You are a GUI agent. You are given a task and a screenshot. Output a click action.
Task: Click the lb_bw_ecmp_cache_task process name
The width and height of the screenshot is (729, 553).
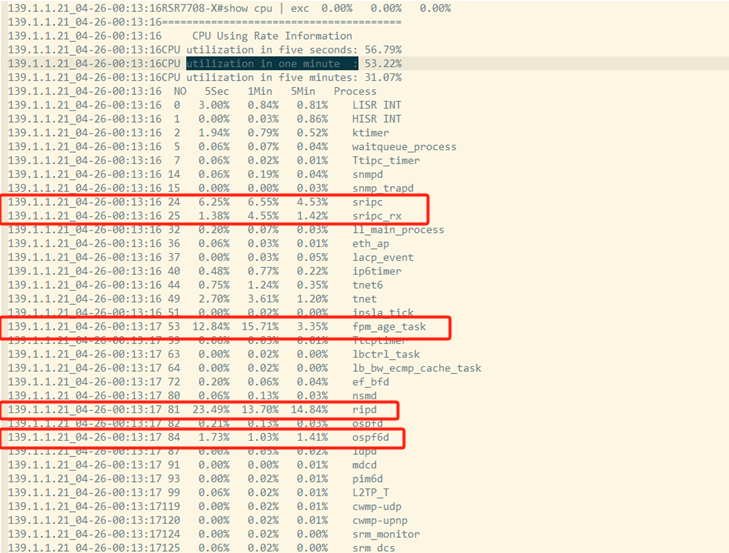click(x=416, y=368)
